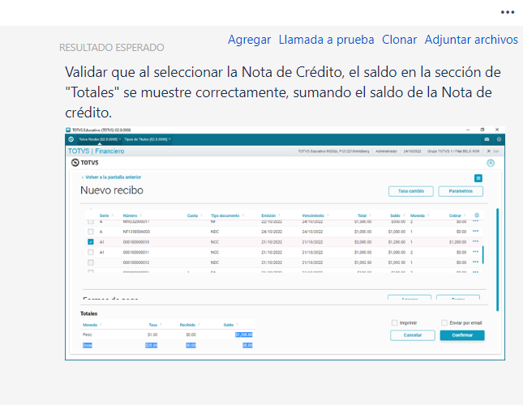Click the Peso row in Totales
Viewport: 532px width, 405px height.
(x=167, y=335)
